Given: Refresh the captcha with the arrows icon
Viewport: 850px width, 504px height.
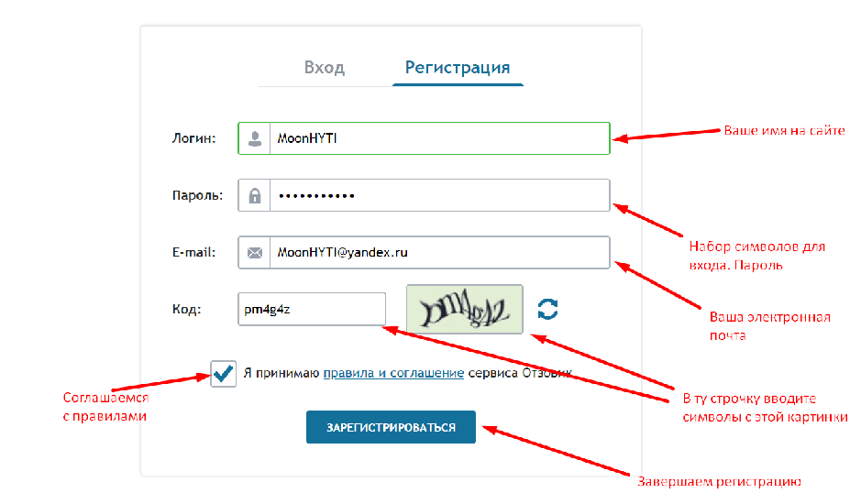Looking at the screenshot, I should click(547, 309).
